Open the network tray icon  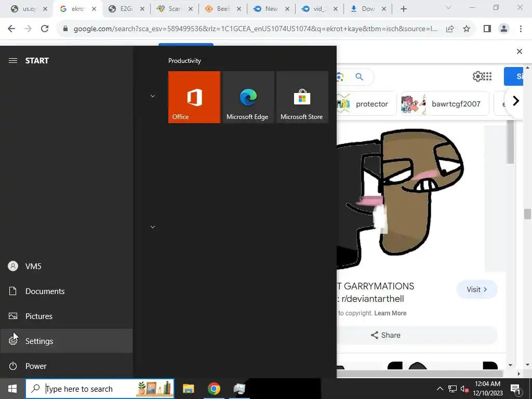coord(453,389)
